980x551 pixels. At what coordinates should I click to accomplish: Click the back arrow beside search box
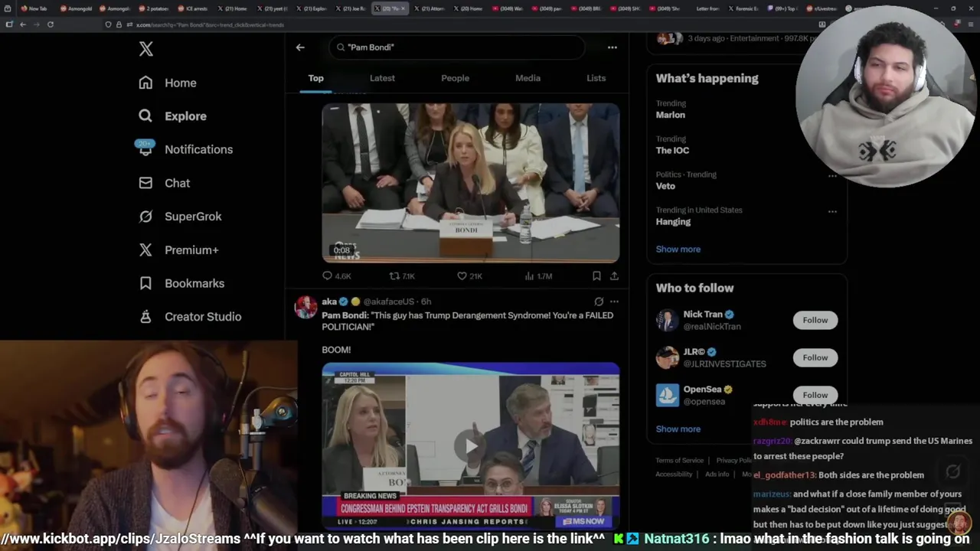[300, 47]
